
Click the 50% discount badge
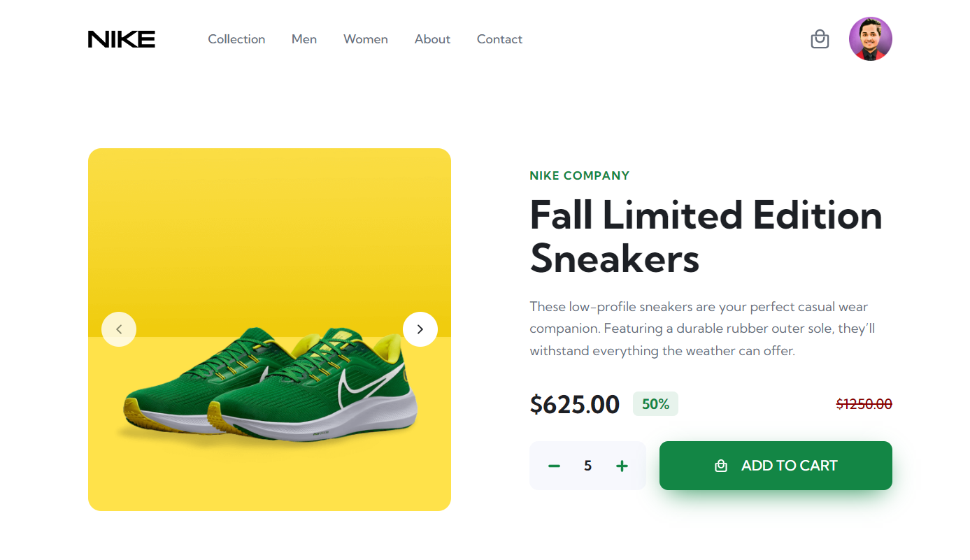655,403
